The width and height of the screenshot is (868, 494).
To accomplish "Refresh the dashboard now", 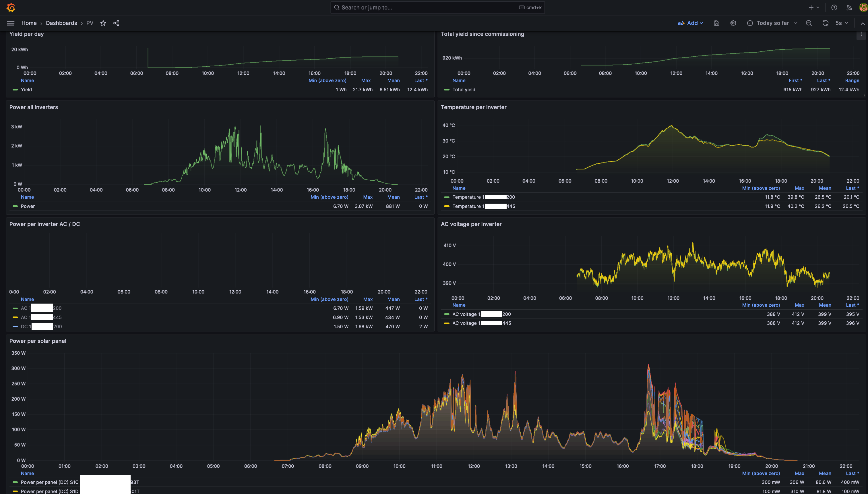I will pyautogui.click(x=825, y=23).
